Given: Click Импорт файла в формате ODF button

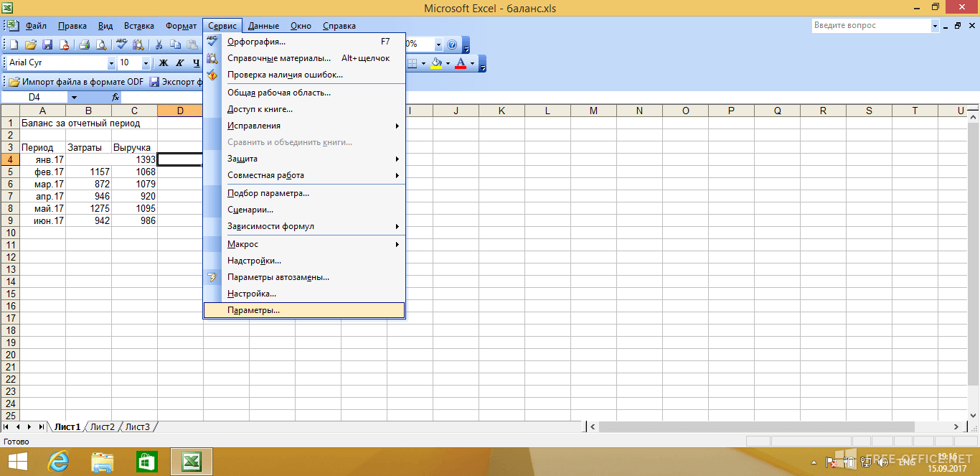Looking at the screenshot, I should point(76,82).
